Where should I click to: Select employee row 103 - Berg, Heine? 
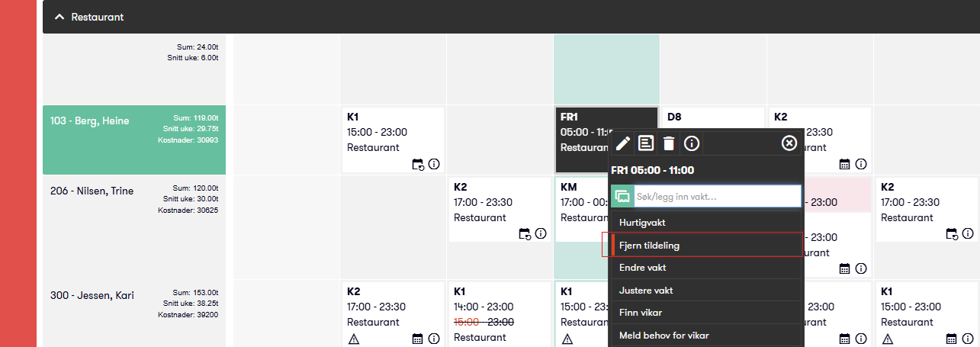click(90, 120)
